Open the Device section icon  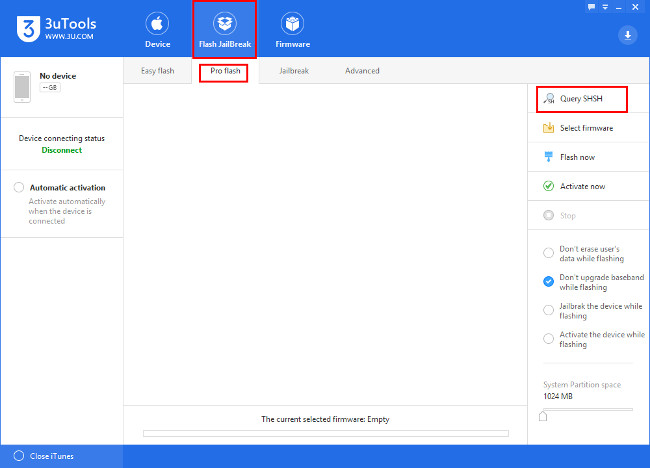click(x=157, y=24)
